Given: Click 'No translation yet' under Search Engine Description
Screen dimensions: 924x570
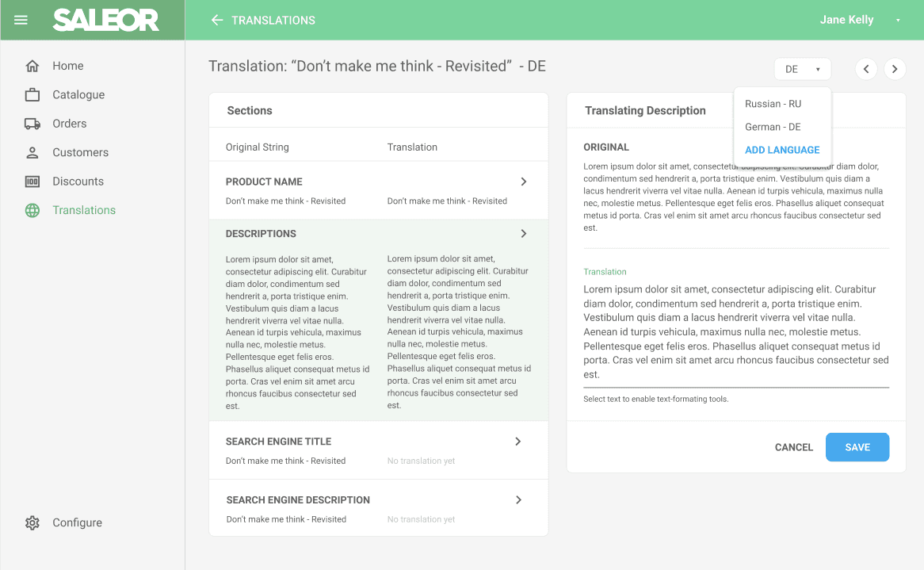Looking at the screenshot, I should click(x=421, y=519).
